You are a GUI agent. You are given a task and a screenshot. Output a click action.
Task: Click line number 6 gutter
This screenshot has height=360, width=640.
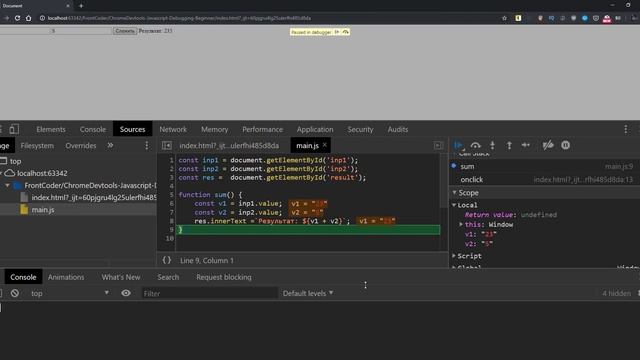coord(171,203)
